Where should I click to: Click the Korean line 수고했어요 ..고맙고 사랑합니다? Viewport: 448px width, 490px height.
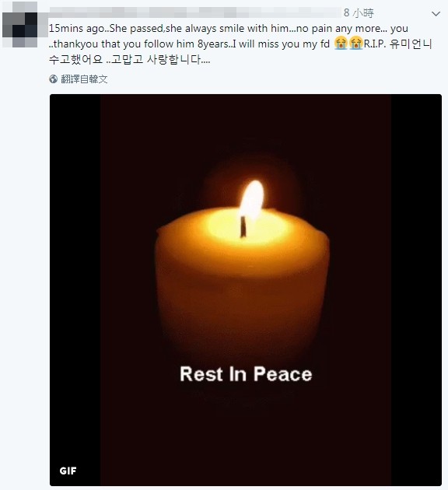tap(130, 59)
